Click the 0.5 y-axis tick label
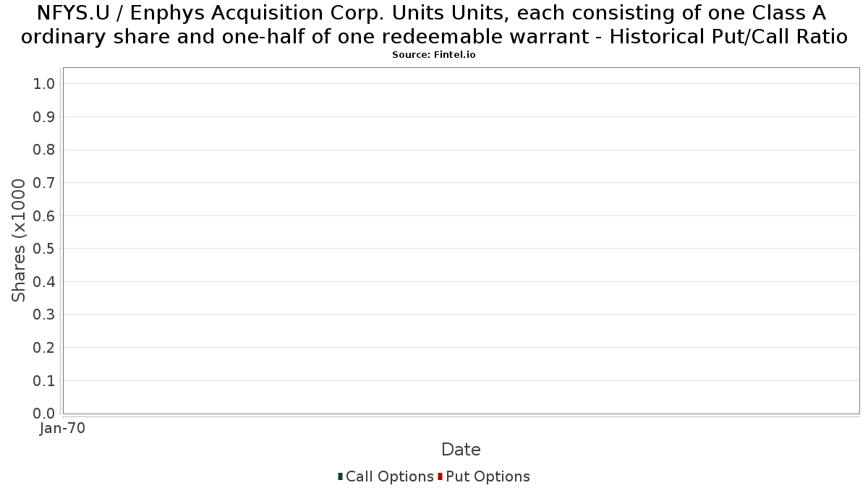 pos(44,249)
